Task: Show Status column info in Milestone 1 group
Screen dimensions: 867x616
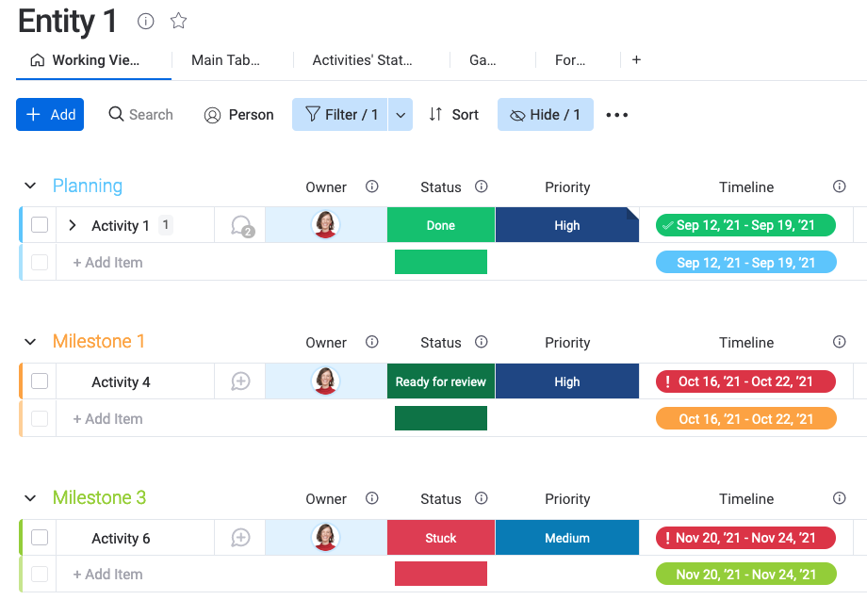Action: pos(482,342)
